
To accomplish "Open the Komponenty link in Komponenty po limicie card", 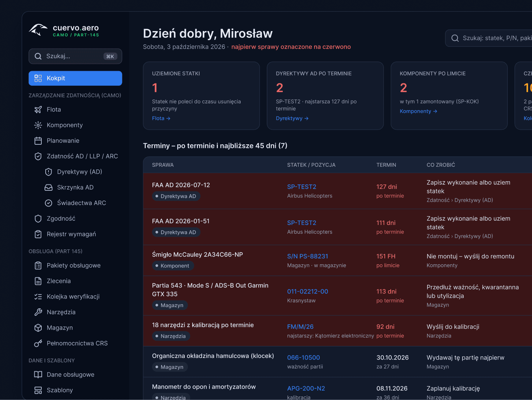I will pyautogui.click(x=419, y=111).
